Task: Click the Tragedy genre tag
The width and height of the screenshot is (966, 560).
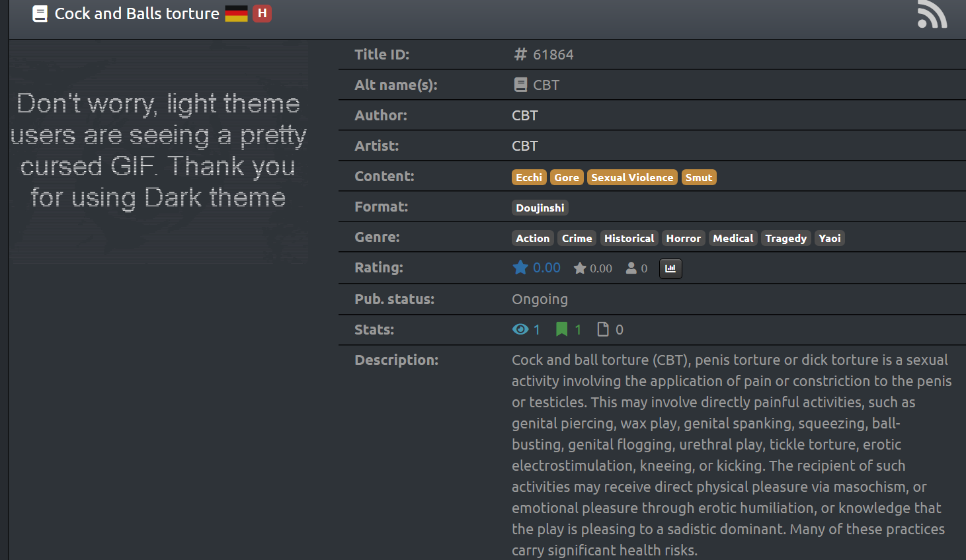Action: pos(785,238)
